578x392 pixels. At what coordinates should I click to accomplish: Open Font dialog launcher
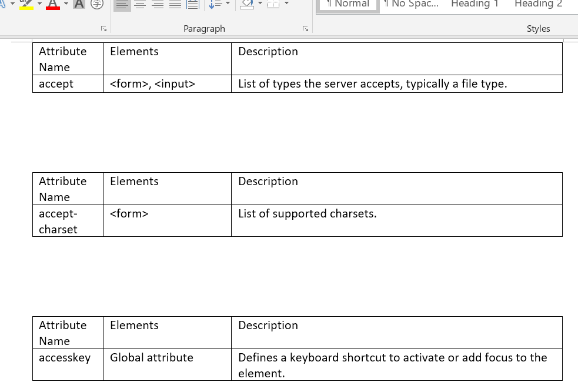103,29
